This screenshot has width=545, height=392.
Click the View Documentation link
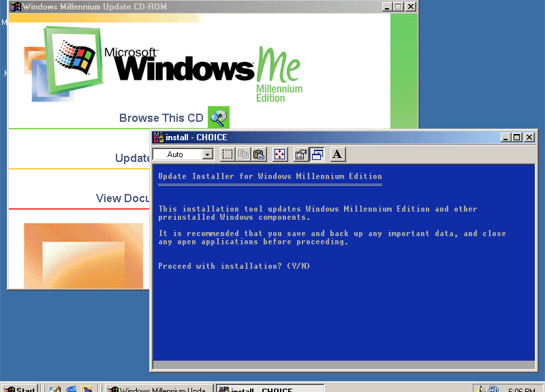123,198
